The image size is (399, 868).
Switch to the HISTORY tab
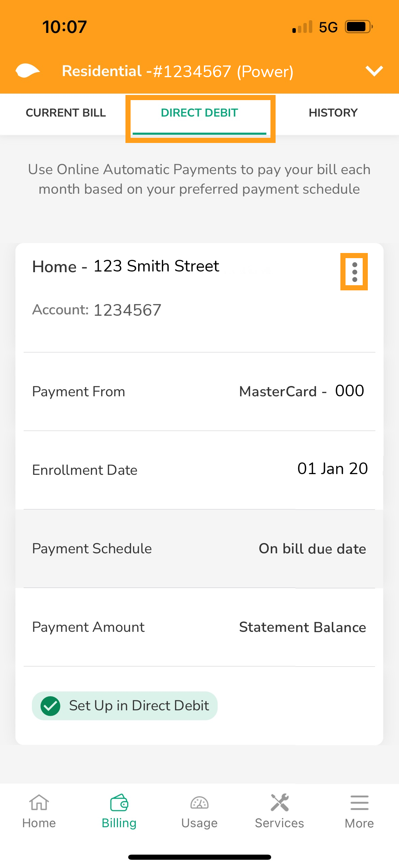point(333,113)
